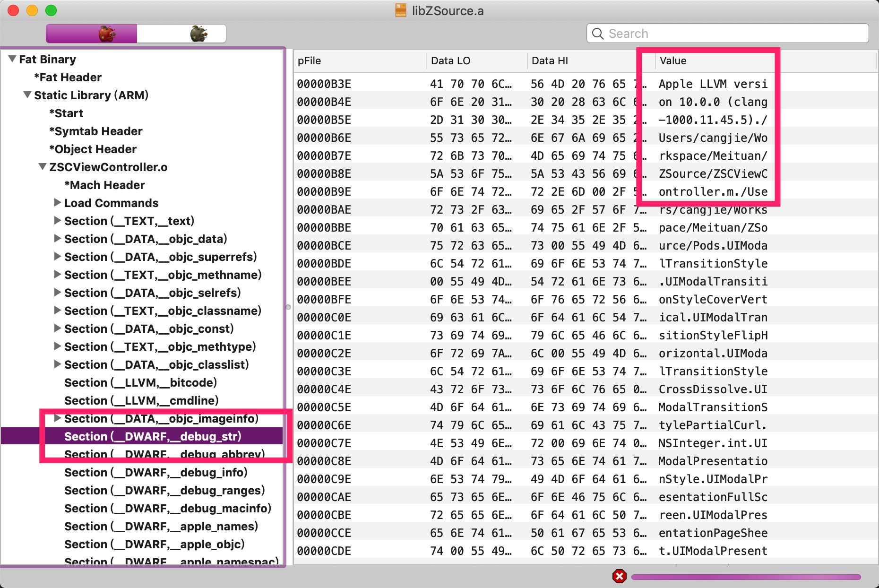Viewport: 879px width, 588px height.
Task: Expand Section (__DATA,__objc_superrefs) triangle
Action: [57, 257]
